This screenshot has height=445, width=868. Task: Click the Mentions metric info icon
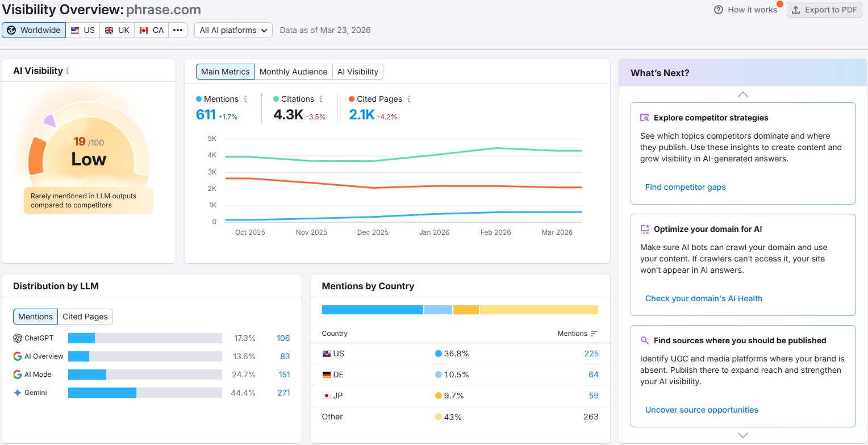point(245,99)
